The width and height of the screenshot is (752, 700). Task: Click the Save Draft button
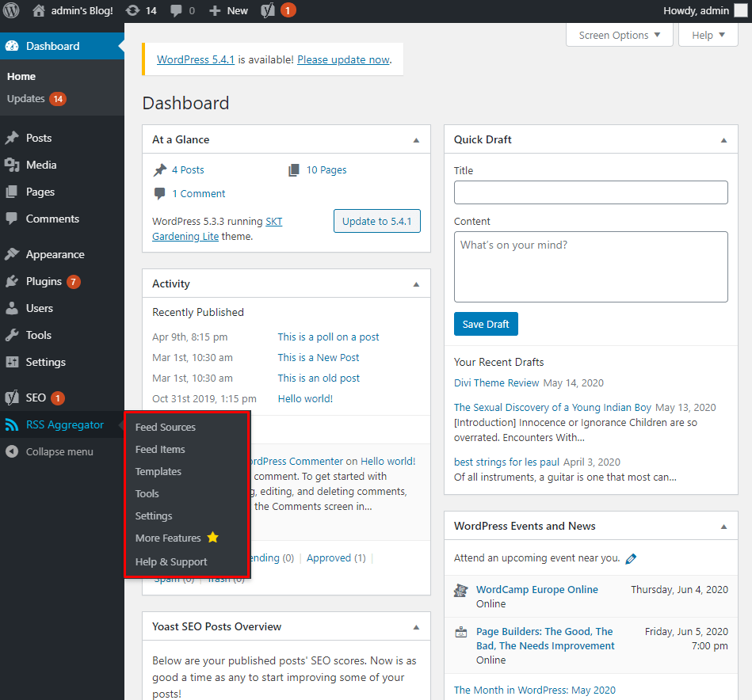(486, 324)
